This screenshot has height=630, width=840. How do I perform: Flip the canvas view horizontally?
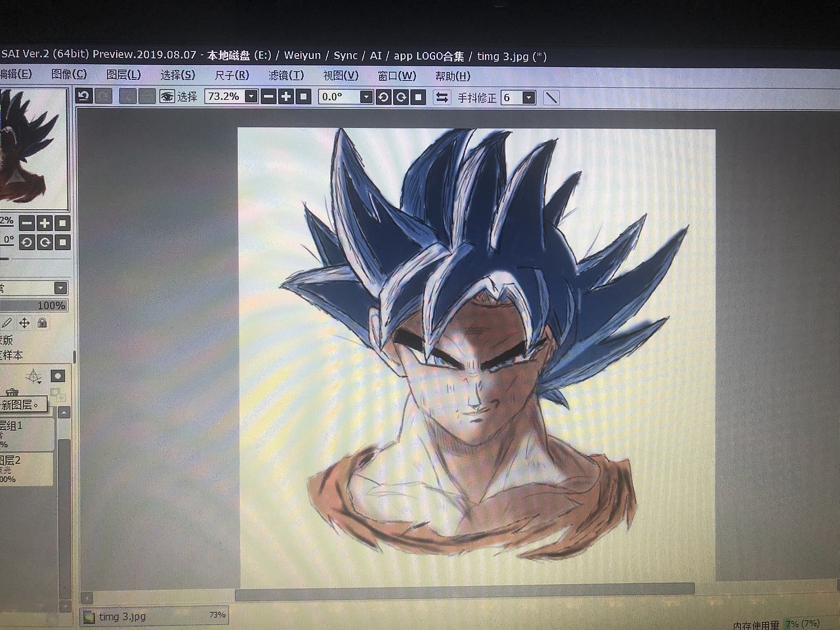pyautogui.click(x=442, y=97)
